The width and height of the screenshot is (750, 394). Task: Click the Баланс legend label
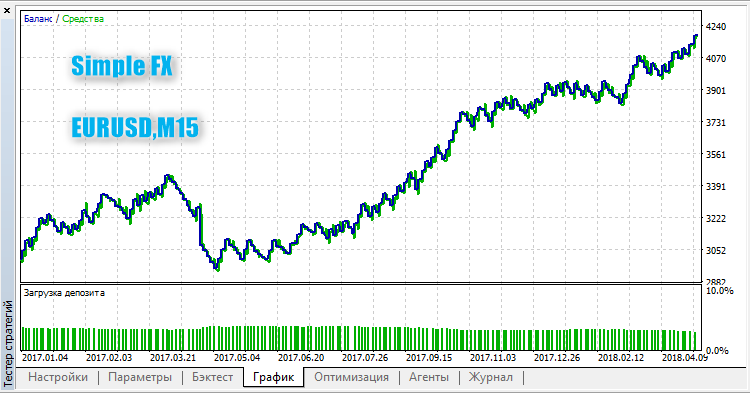(38, 19)
